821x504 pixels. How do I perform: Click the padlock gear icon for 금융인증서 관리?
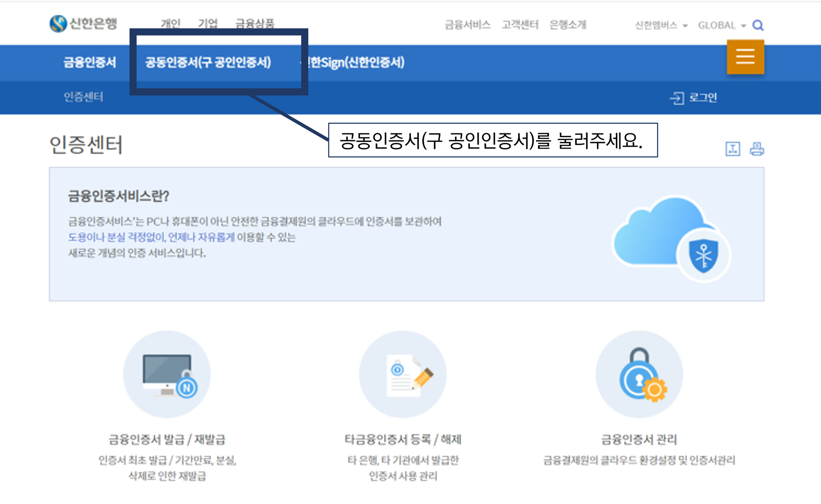point(639,374)
